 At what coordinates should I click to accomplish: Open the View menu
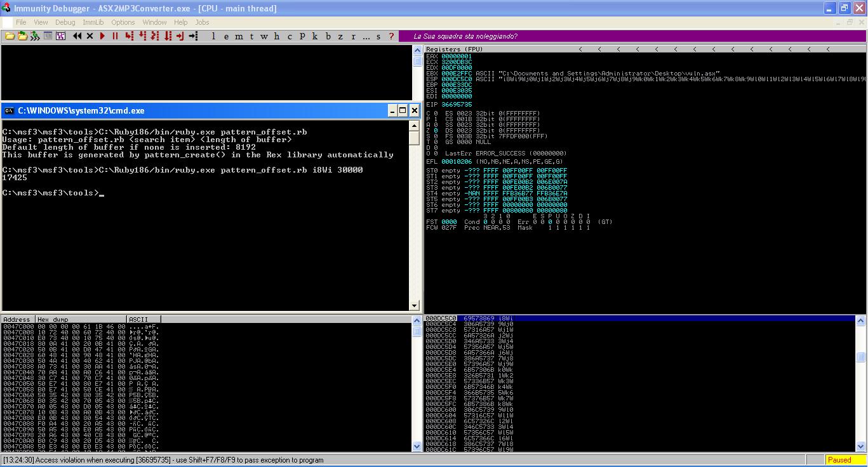tap(41, 22)
